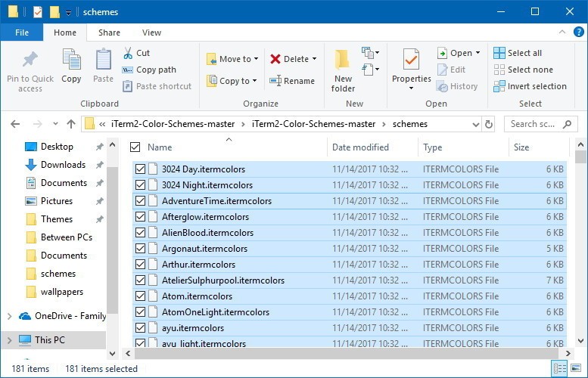Open the Delete dropdown arrow

(314, 59)
